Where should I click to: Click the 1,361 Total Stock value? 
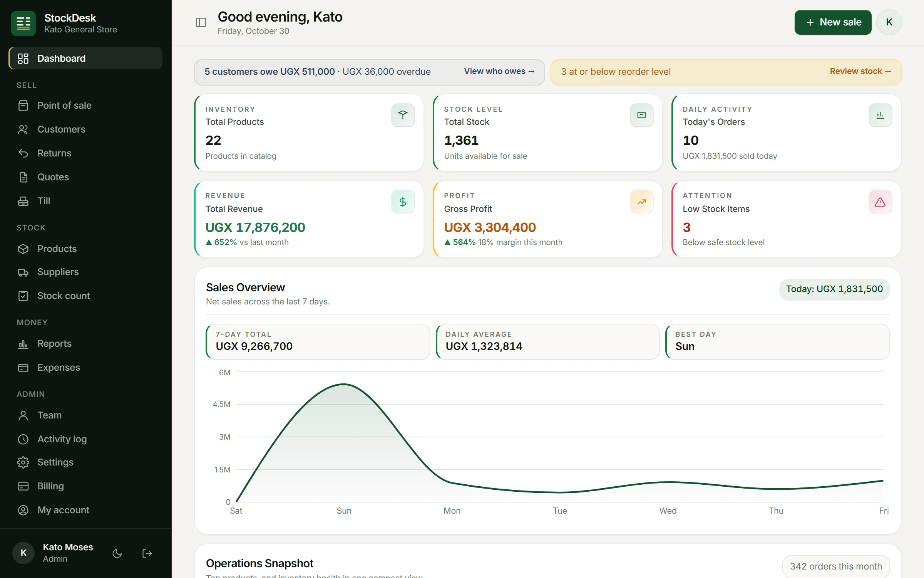pyautogui.click(x=461, y=140)
